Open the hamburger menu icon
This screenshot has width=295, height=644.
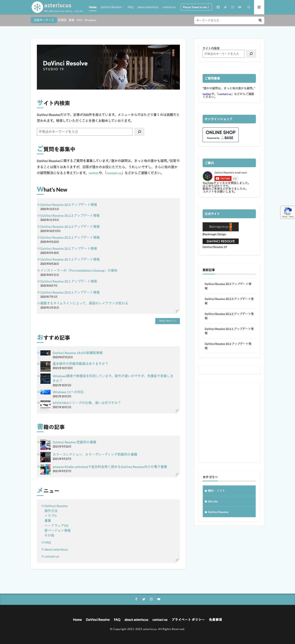259,7
